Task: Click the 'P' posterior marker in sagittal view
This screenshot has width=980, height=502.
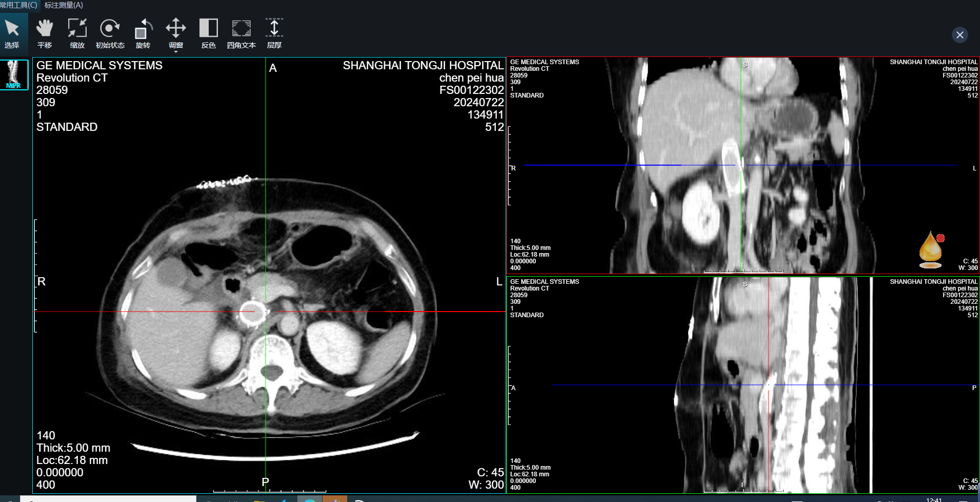Action: (x=974, y=388)
